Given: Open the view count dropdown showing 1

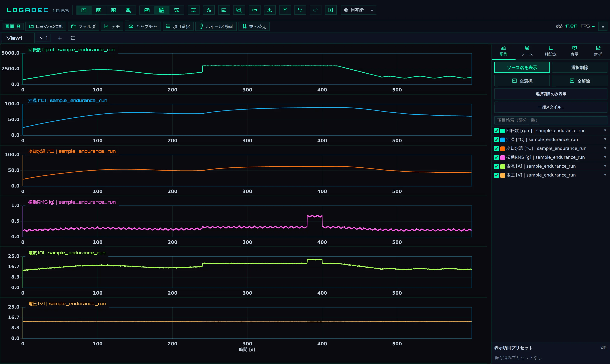Looking at the screenshot, I should click(x=44, y=38).
